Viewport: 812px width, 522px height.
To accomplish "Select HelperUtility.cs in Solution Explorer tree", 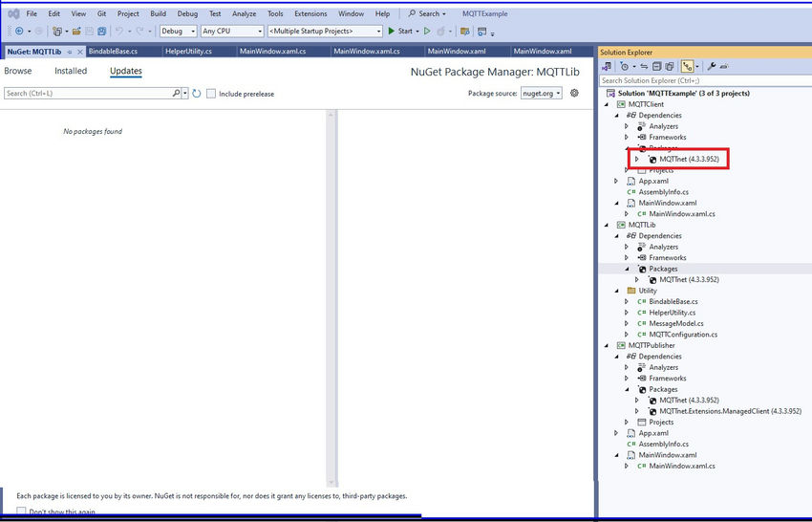I will (672, 313).
